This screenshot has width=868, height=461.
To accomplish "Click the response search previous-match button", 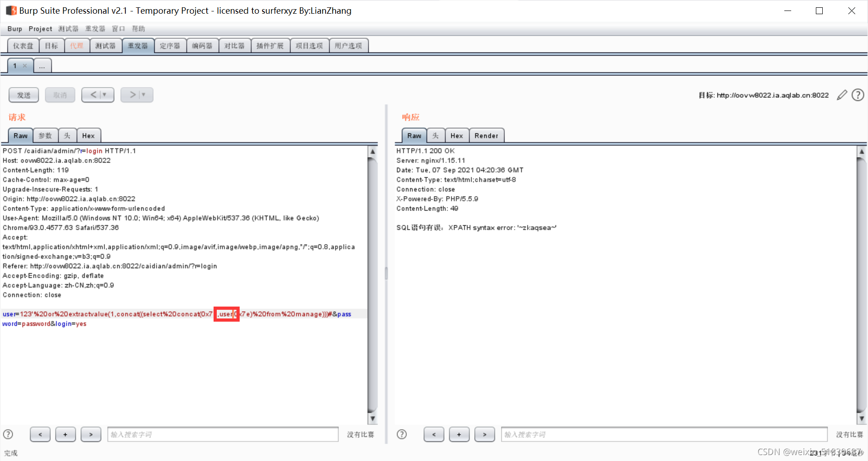I will click(434, 435).
